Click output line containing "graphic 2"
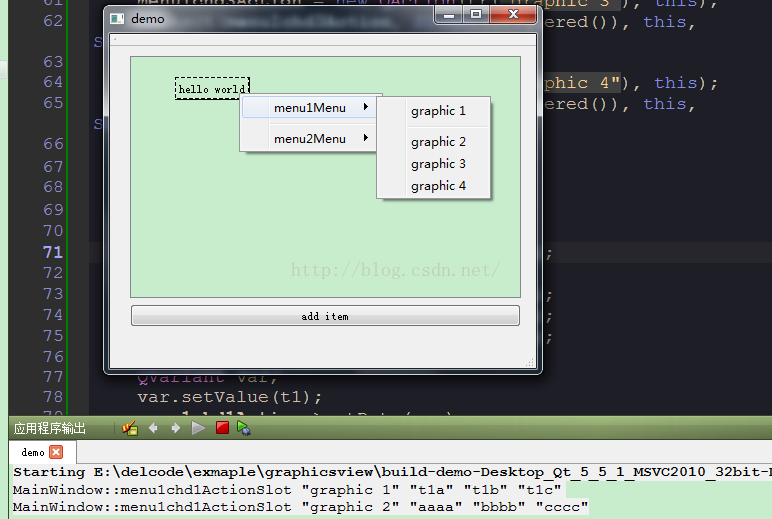Image resolution: width=772 pixels, height=519 pixels. tap(300, 507)
